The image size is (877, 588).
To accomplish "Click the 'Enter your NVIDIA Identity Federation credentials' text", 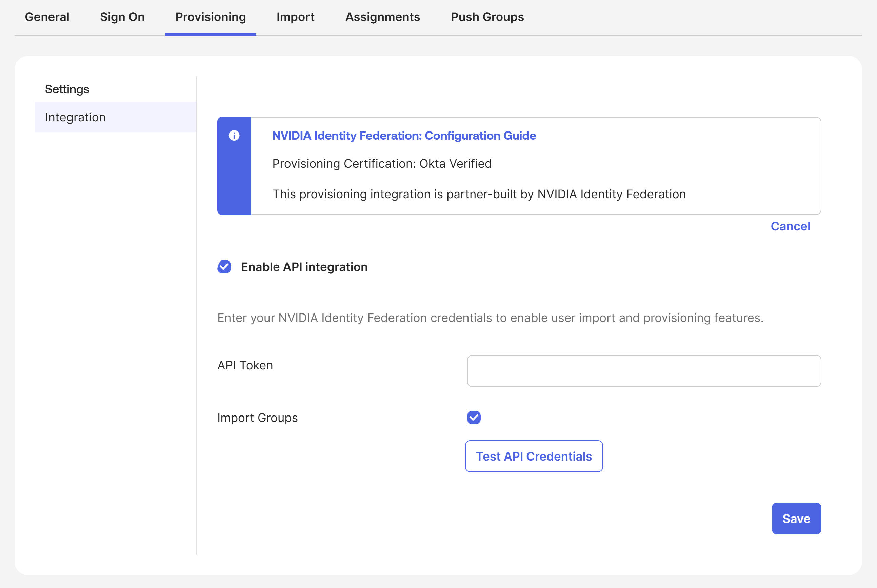I will pyautogui.click(x=355, y=318).
